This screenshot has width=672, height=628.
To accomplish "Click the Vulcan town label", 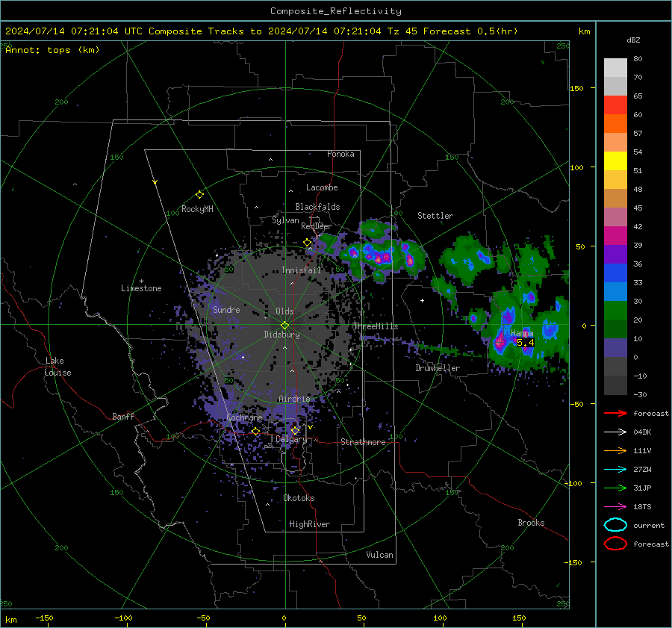I will pos(379,555).
